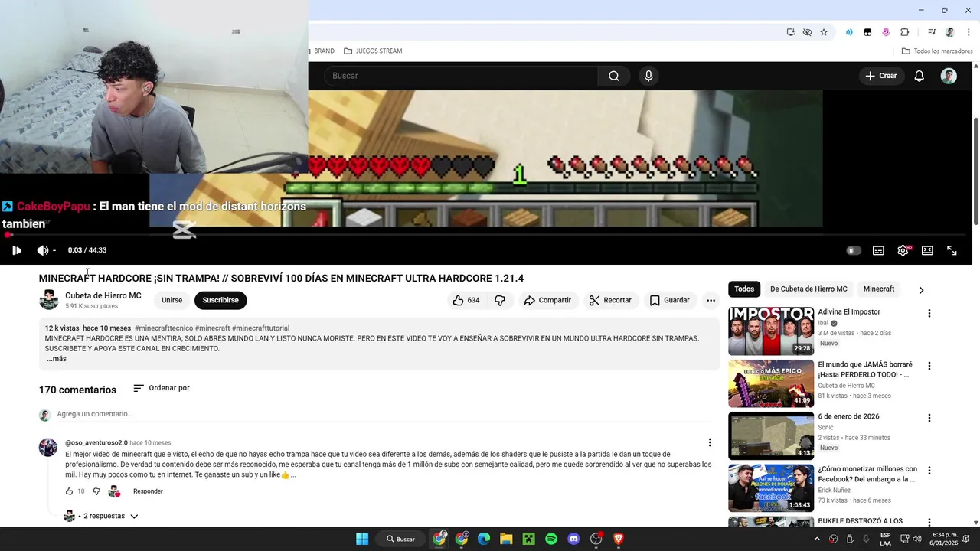The height and width of the screenshot is (551, 980).
Task: Open the Crear button
Action: [880, 76]
